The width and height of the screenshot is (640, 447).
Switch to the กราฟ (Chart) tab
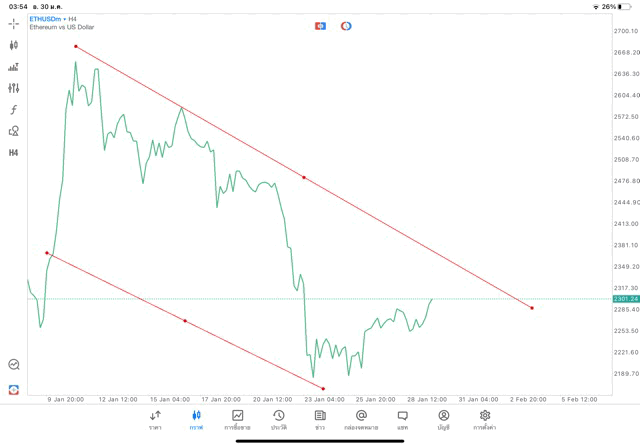tap(196, 419)
